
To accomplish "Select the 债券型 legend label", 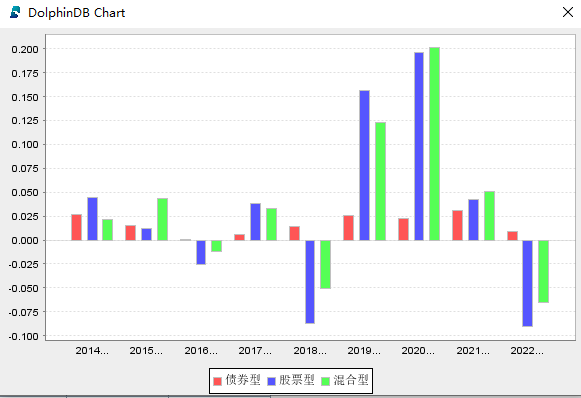I will pyautogui.click(x=243, y=380).
